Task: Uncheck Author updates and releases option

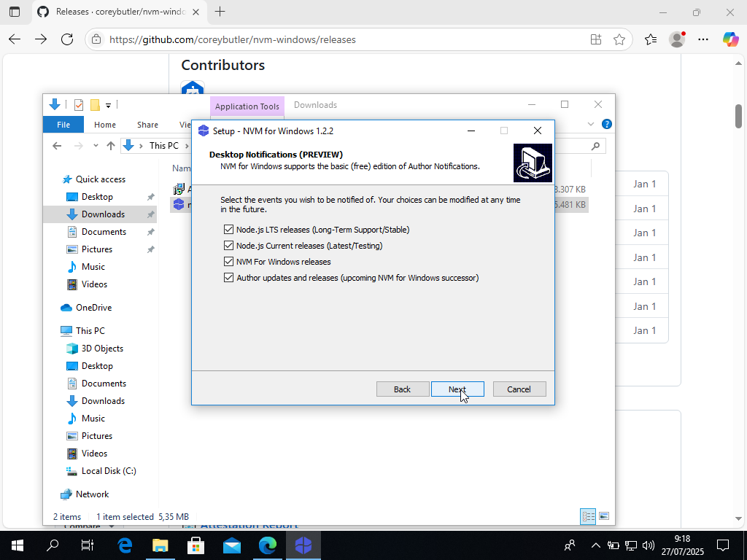Action: pyautogui.click(x=228, y=277)
